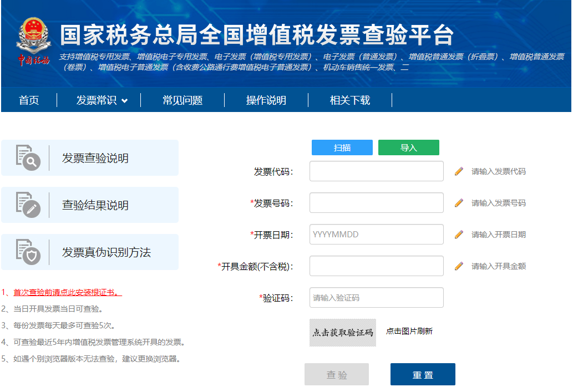Open 操作说明 in navigation bar
The width and height of the screenshot is (573, 392).
[x=266, y=100]
